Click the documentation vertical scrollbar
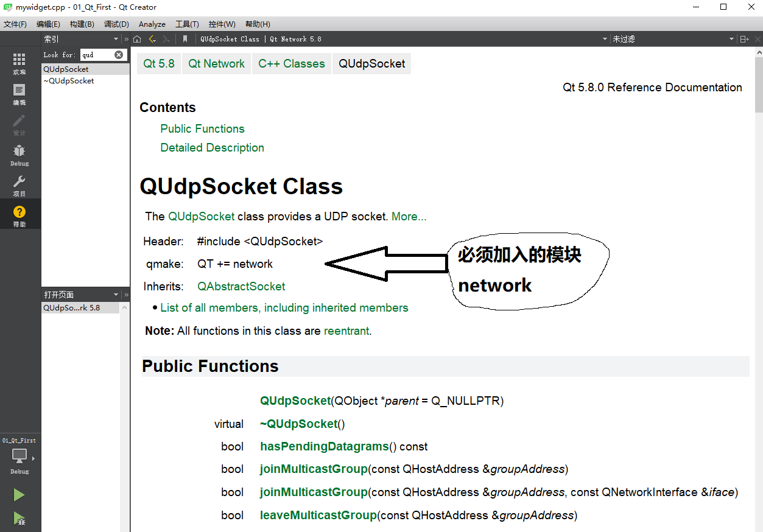This screenshot has width=763, height=532. click(759, 85)
